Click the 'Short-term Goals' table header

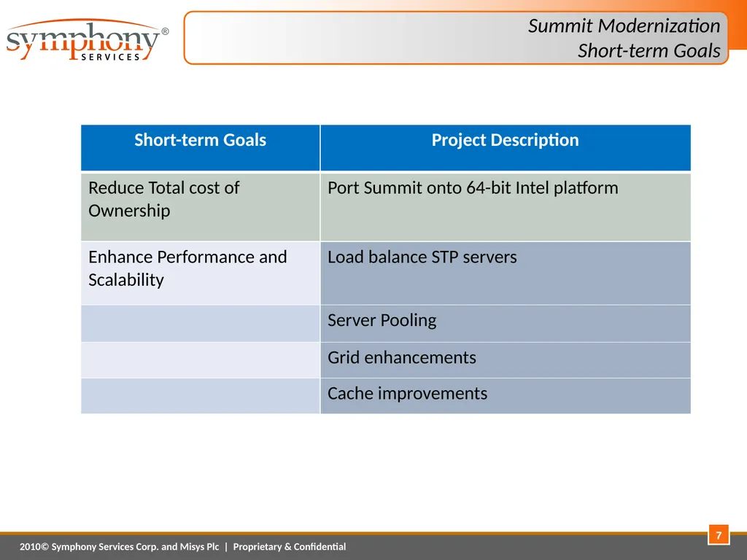click(200, 147)
